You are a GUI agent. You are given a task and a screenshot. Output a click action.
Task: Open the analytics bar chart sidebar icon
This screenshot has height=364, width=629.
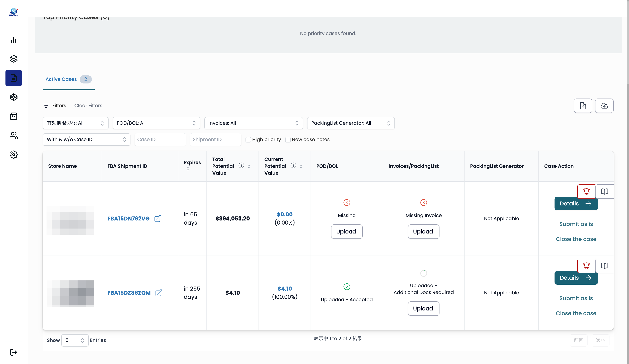click(14, 40)
